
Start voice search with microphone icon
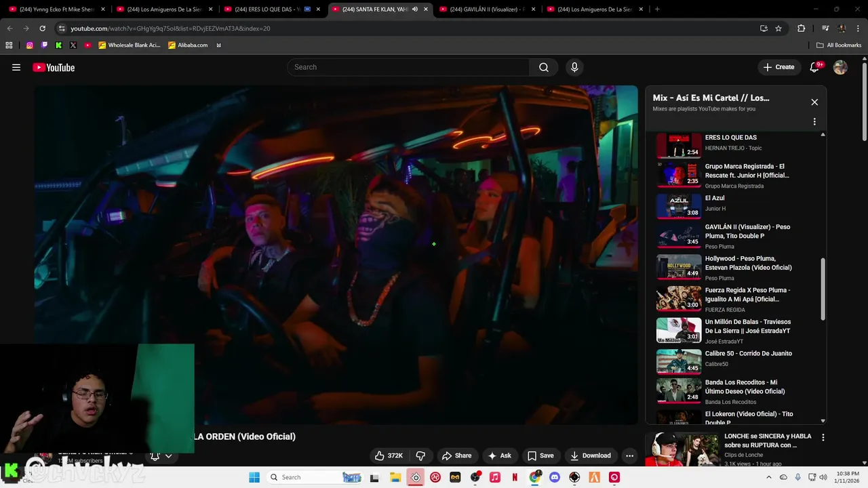point(574,67)
